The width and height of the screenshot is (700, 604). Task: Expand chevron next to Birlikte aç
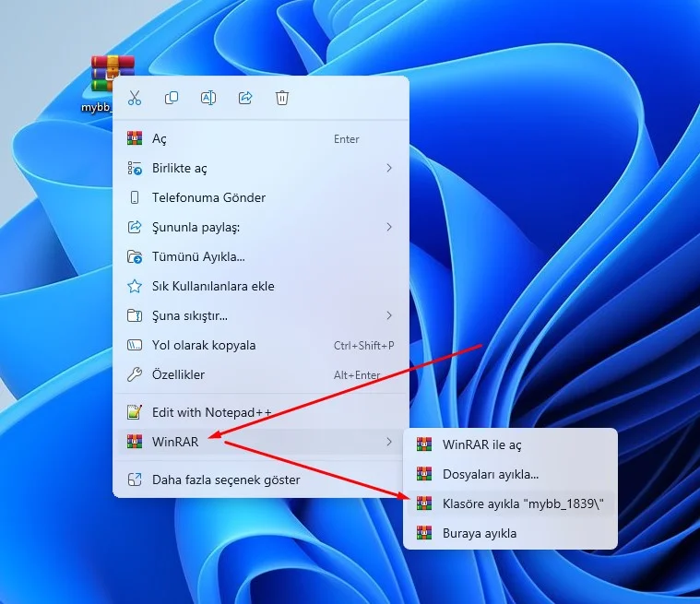(x=389, y=168)
